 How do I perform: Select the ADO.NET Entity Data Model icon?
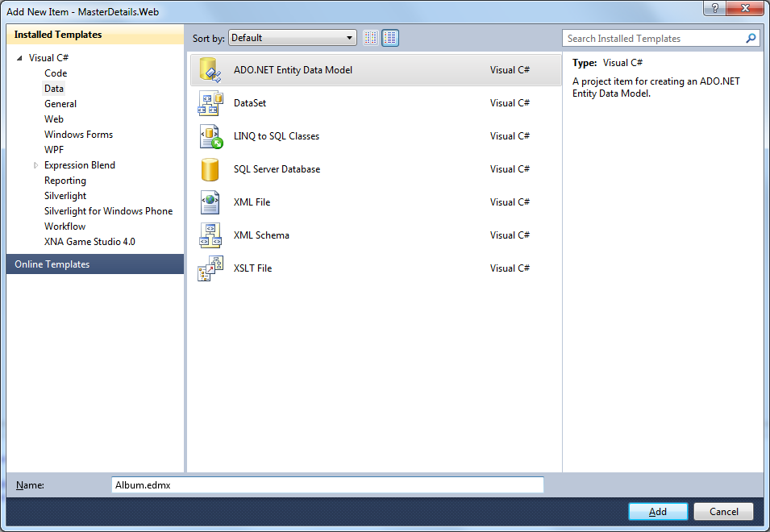(210, 69)
